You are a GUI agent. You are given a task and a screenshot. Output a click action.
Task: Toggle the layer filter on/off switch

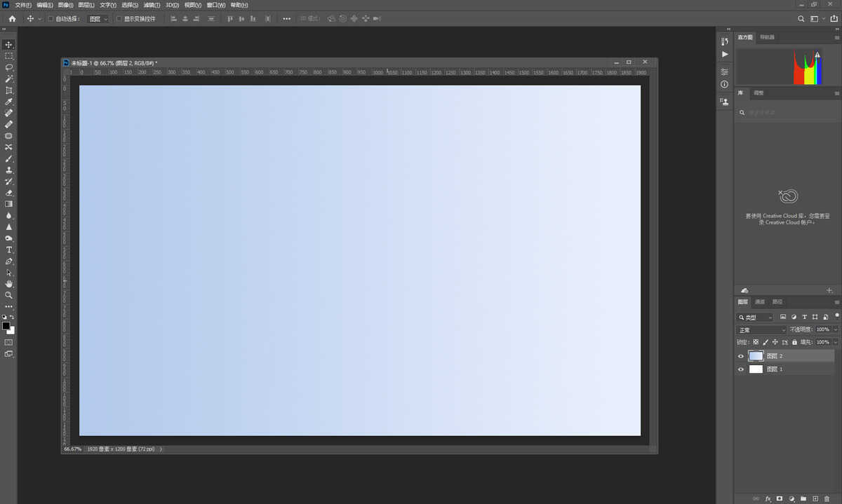(x=836, y=315)
